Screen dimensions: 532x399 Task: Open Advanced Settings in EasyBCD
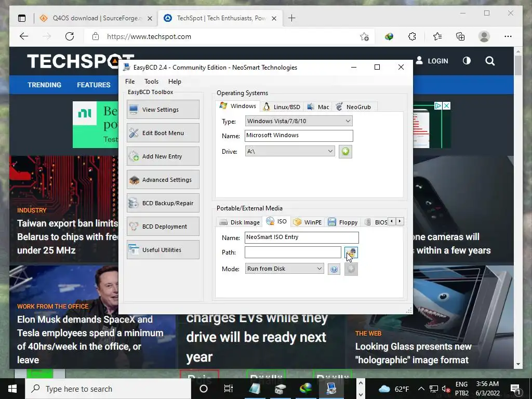point(163,179)
